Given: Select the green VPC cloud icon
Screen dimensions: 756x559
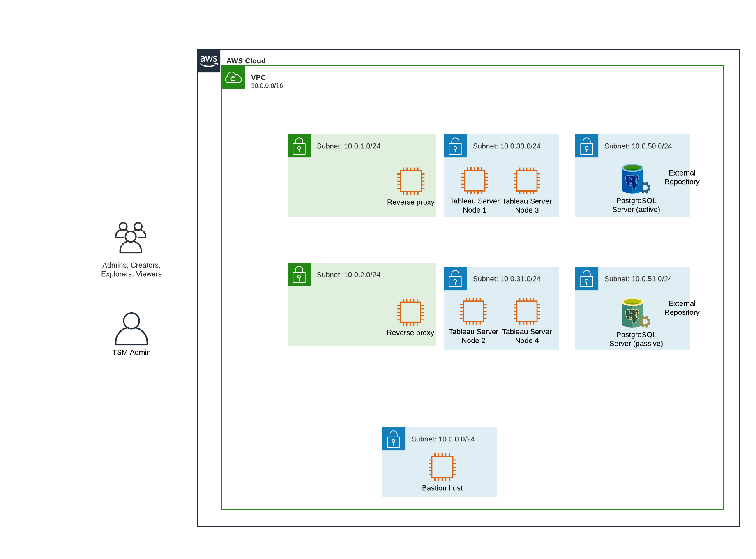Looking at the screenshot, I should (233, 77).
